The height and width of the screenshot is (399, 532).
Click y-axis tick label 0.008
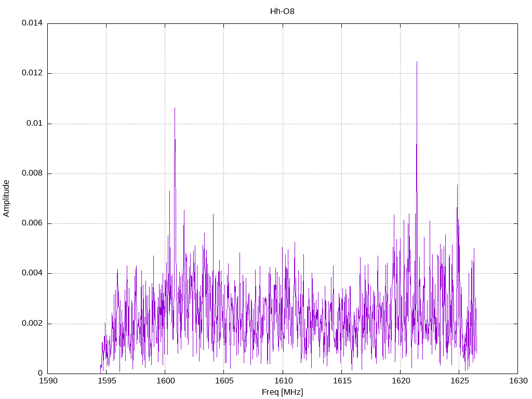pos(32,174)
